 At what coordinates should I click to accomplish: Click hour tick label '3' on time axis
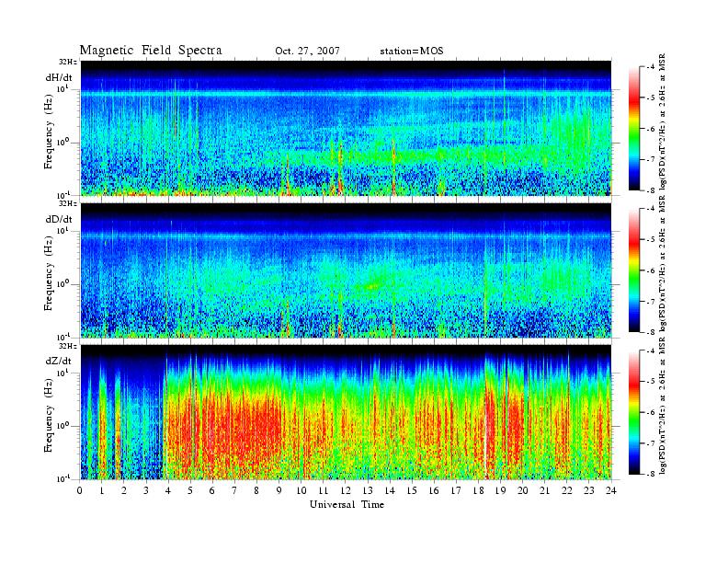coord(146,490)
